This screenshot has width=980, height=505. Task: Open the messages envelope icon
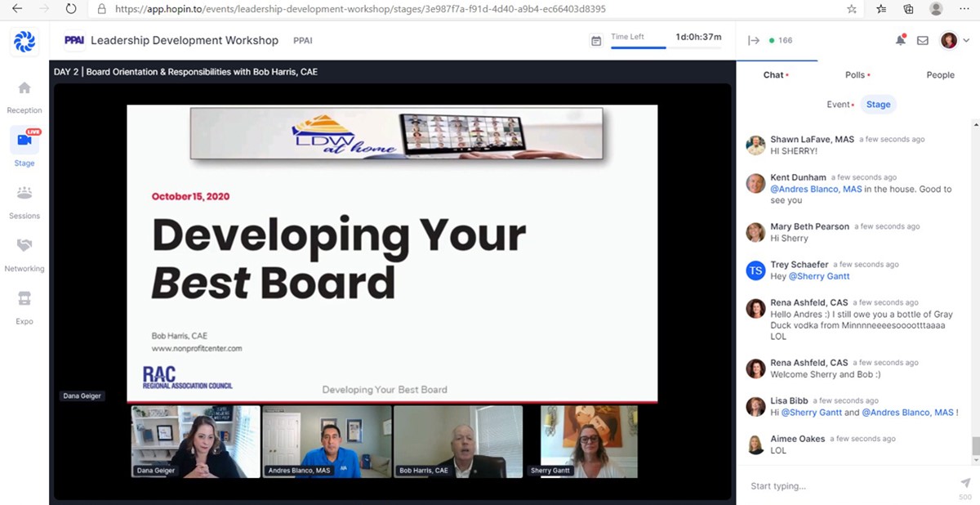coord(923,40)
